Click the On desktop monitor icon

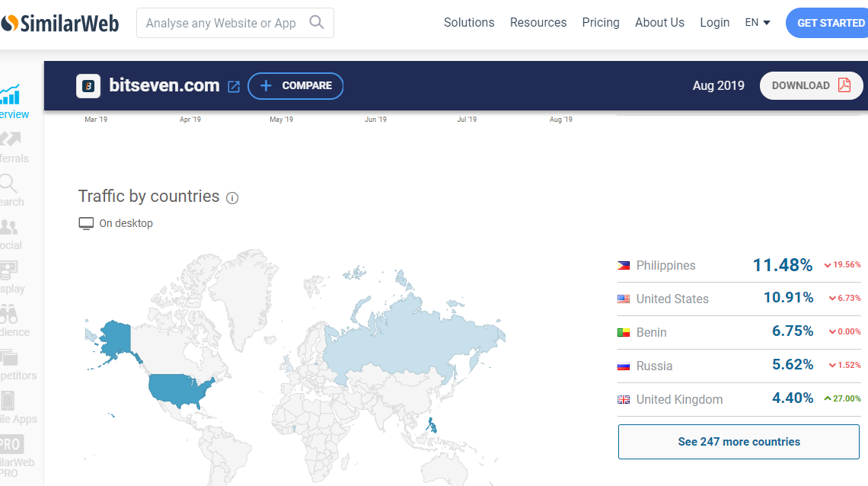click(x=86, y=224)
